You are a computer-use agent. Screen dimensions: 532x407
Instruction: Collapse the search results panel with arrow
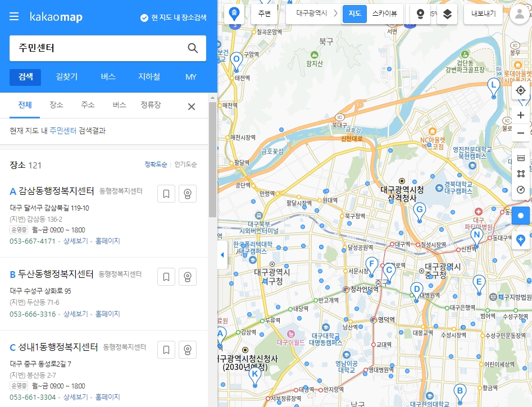click(221, 255)
